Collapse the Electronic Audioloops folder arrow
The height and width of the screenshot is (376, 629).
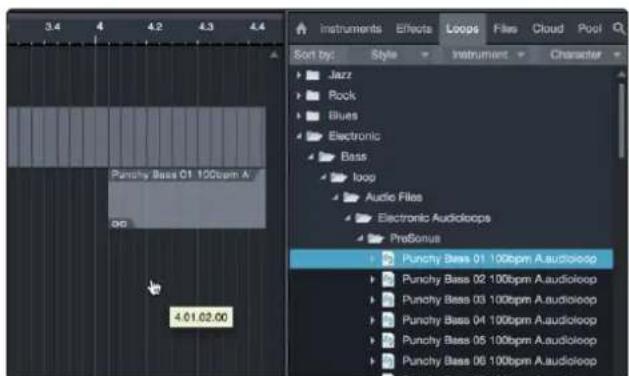pos(348,218)
